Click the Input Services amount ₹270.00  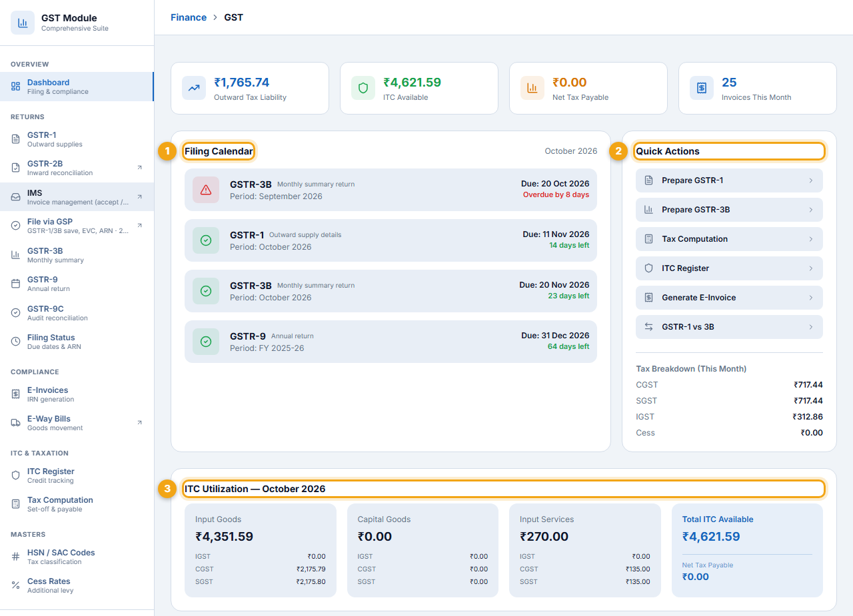click(544, 537)
